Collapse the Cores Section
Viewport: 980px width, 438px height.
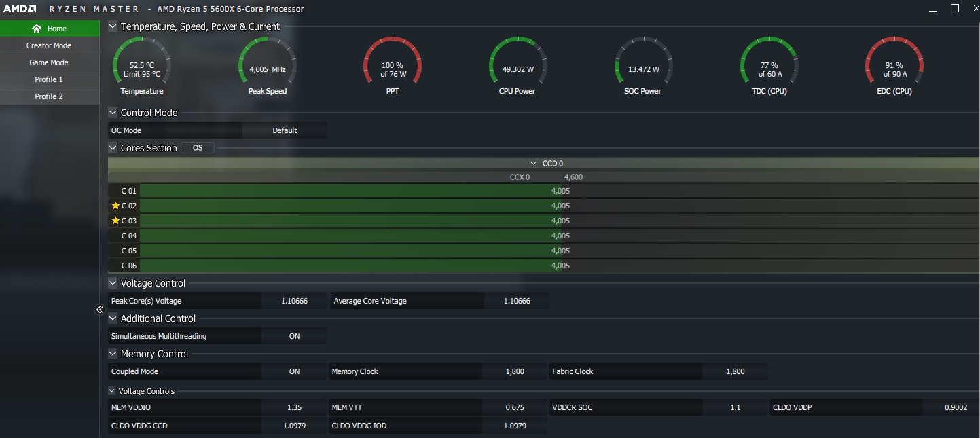113,147
